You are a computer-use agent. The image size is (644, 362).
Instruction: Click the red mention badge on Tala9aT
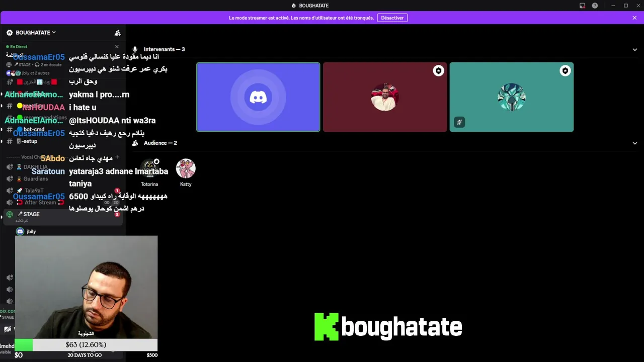(x=117, y=191)
